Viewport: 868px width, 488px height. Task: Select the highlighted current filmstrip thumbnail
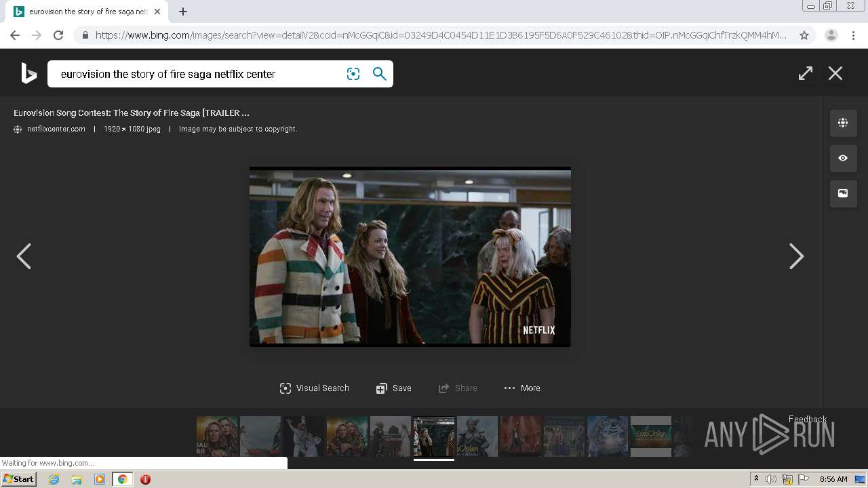tap(434, 436)
